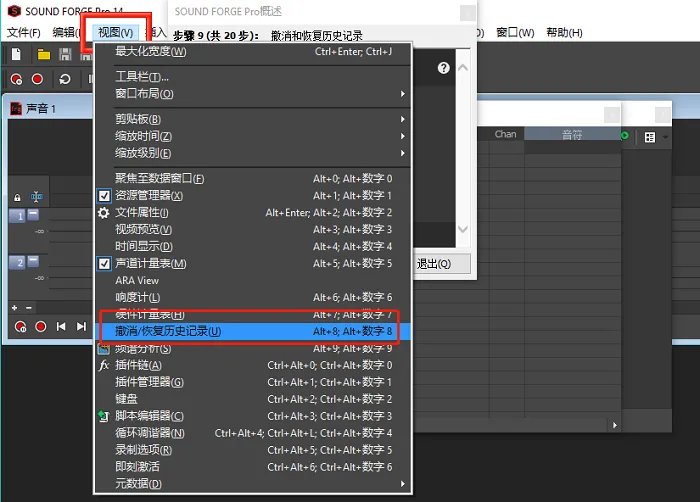Click the minus zoom button below the tracks

click(29, 308)
